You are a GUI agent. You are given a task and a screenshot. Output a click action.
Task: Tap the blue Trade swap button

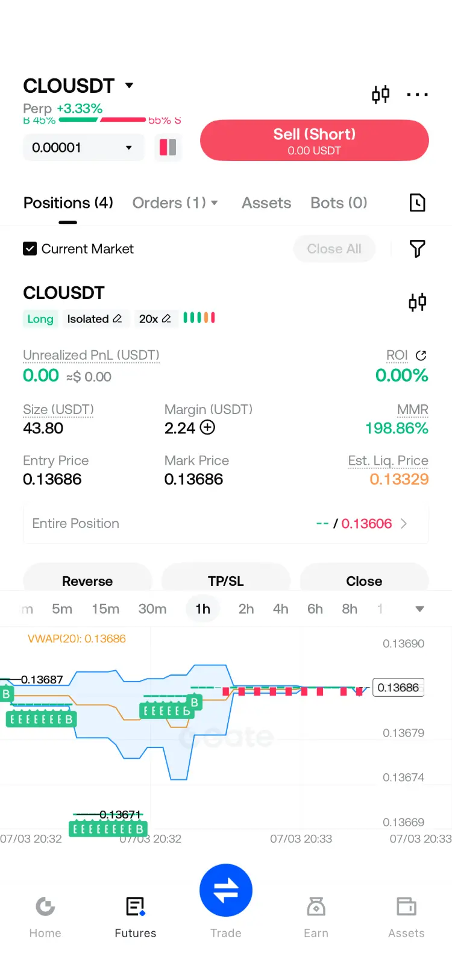226,890
